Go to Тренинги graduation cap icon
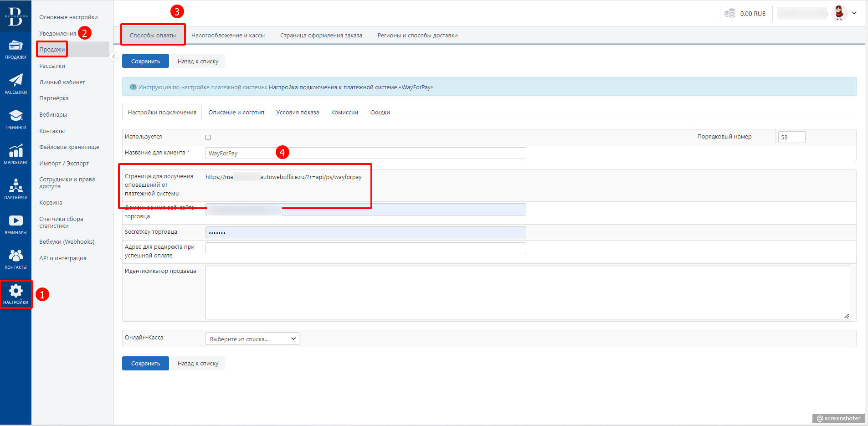This screenshot has height=426, width=868. click(x=15, y=119)
